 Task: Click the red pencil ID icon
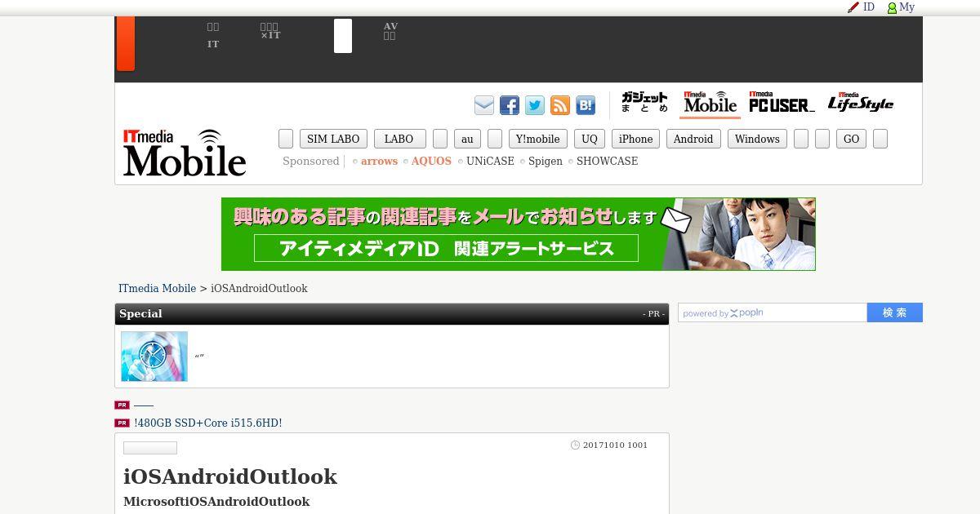853,7
